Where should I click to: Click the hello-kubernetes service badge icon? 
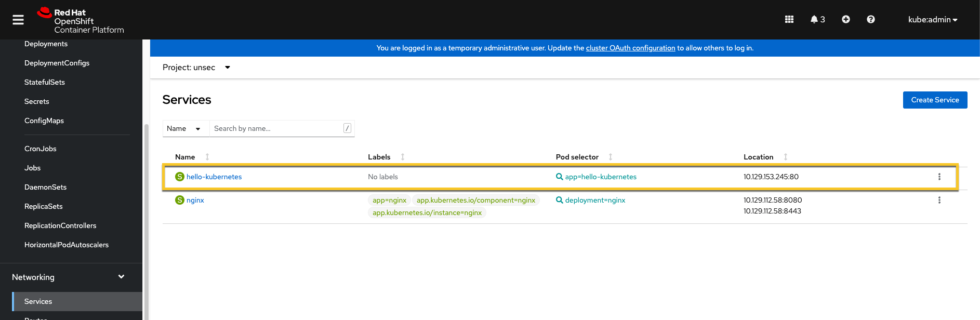pos(180,177)
